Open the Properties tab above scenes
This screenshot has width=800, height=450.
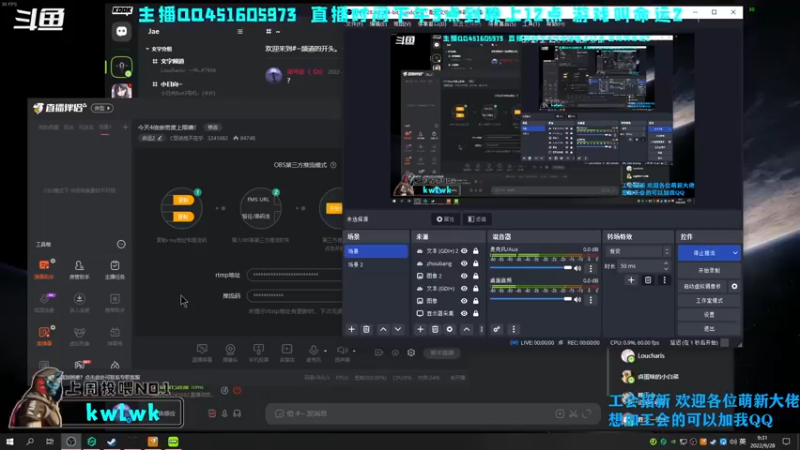tap(446, 219)
